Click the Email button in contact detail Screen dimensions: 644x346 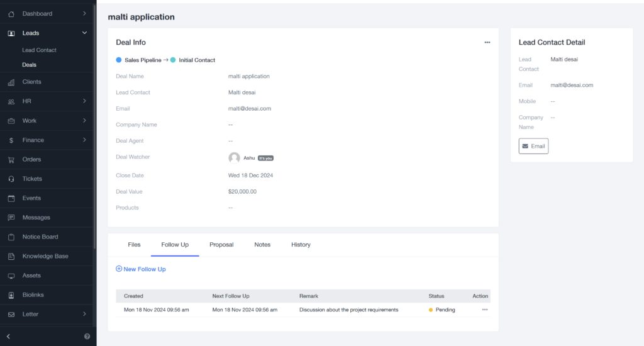pos(533,146)
